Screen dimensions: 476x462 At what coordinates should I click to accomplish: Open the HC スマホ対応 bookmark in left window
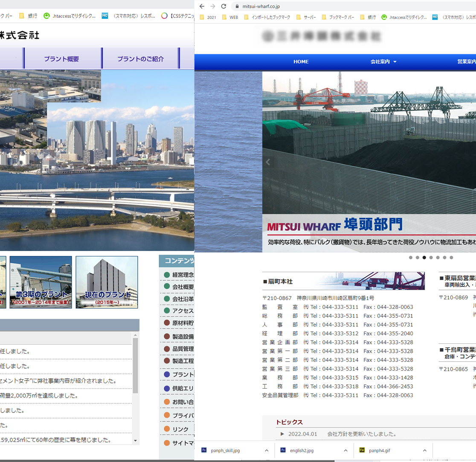[x=128, y=16]
